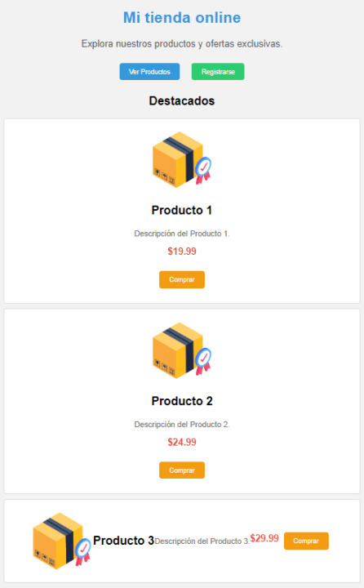Click the Producto 2 package box image
The width and height of the screenshot is (364, 588).
(182, 350)
